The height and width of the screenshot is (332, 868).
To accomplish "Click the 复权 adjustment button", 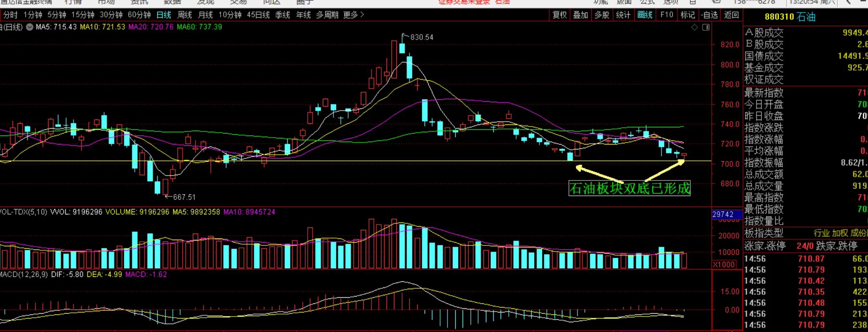I will pyautogui.click(x=559, y=15).
